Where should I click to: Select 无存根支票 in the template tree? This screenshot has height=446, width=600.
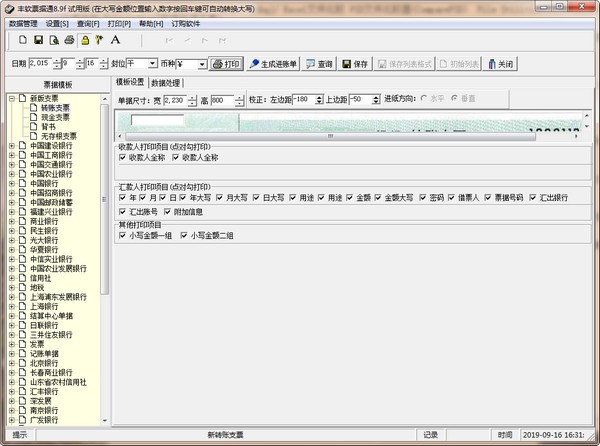[x=59, y=136]
